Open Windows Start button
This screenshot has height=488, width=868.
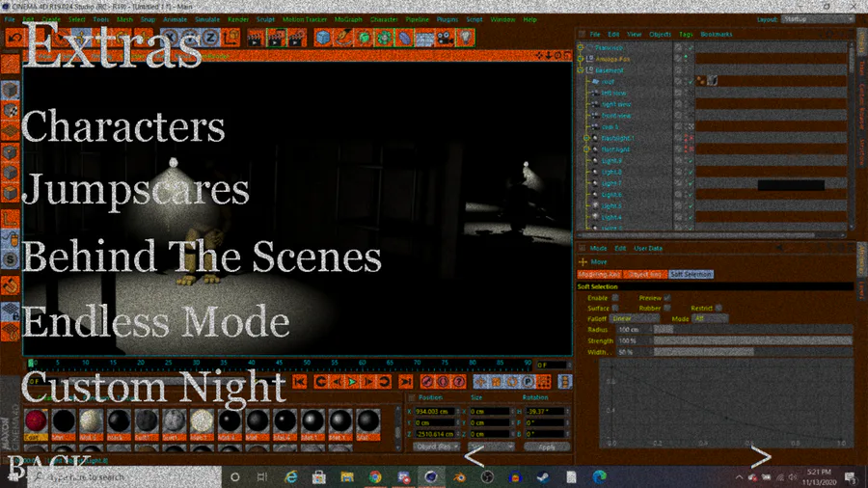14,476
